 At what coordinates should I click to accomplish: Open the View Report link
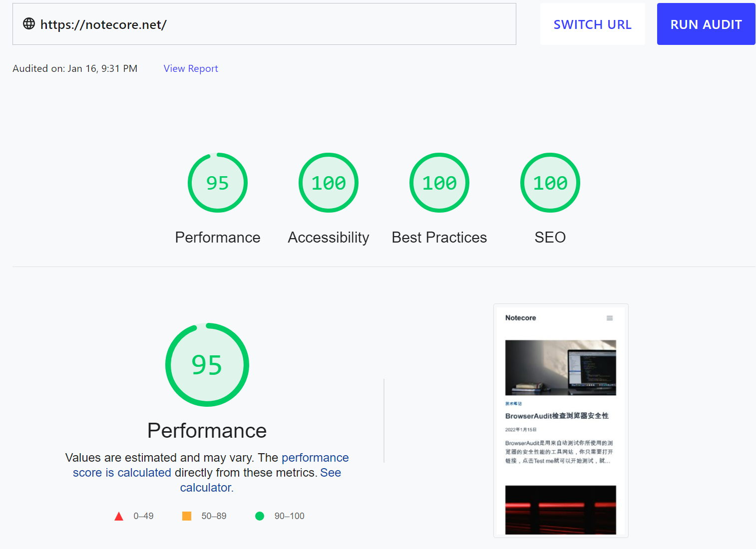191,68
